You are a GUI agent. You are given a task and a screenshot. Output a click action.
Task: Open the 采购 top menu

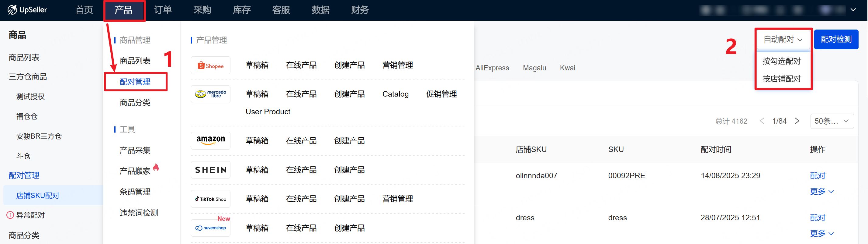pos(202,10)
